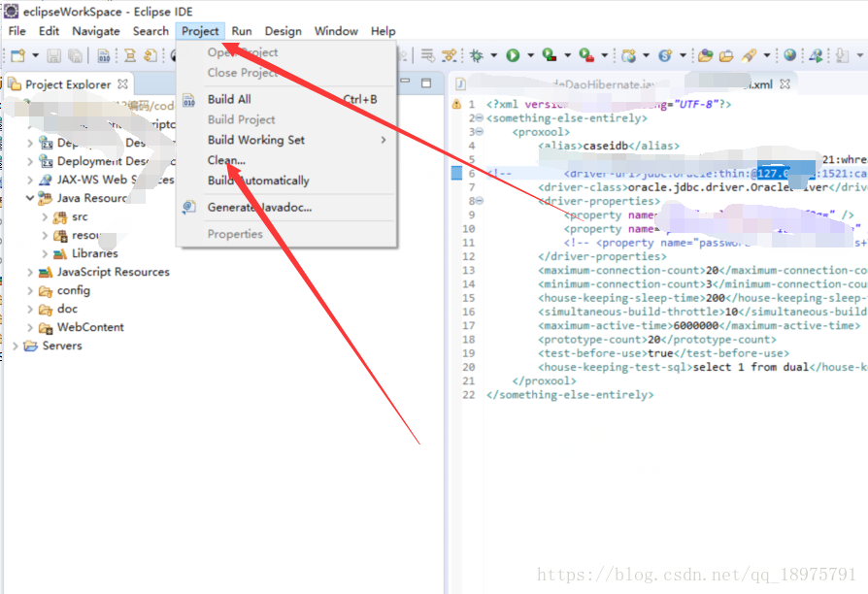Open the New wizard dropdown arrow
This screenshot has height=594, width=868.
click(x=35, y=55)
